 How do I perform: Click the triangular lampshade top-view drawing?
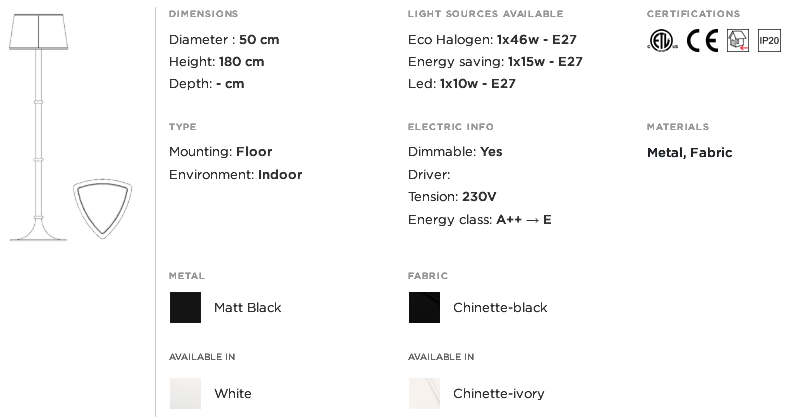click(103, 208)
